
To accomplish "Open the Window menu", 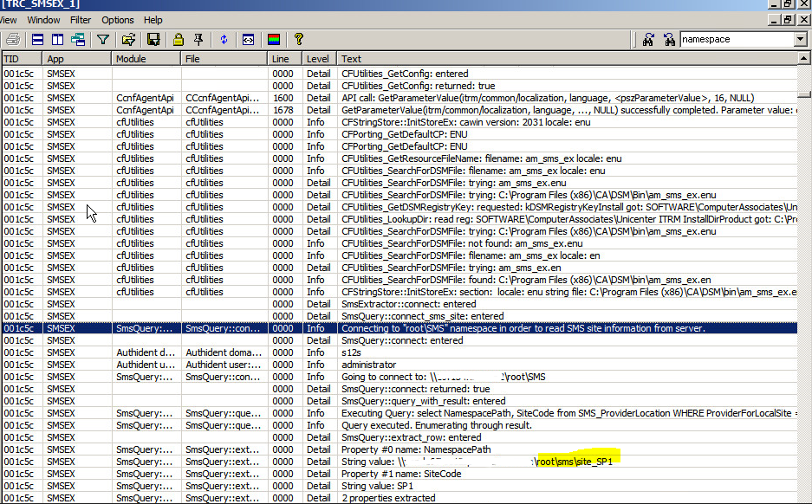I will point(44,20).
